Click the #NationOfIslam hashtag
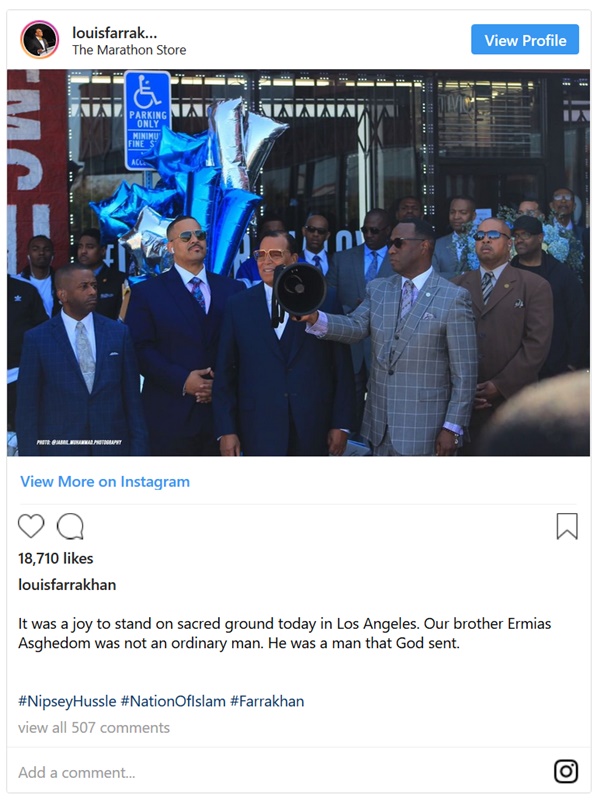The width and height of the screenshot is (600, 801). coord(173,701)
